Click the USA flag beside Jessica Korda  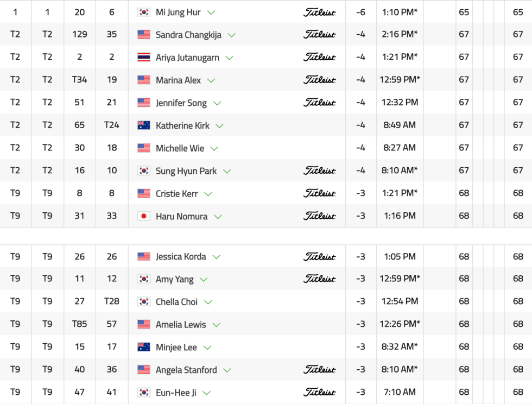click(144, 256)
